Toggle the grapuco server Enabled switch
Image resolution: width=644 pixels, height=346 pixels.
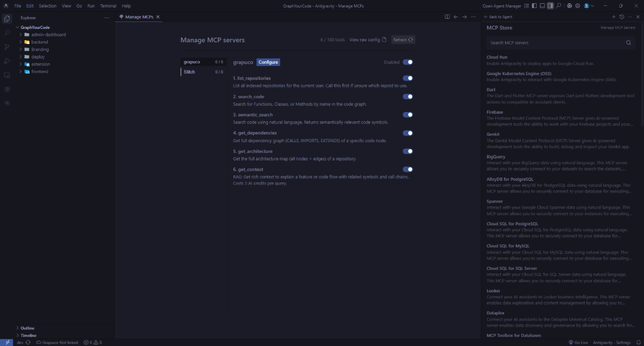point(407,62)
